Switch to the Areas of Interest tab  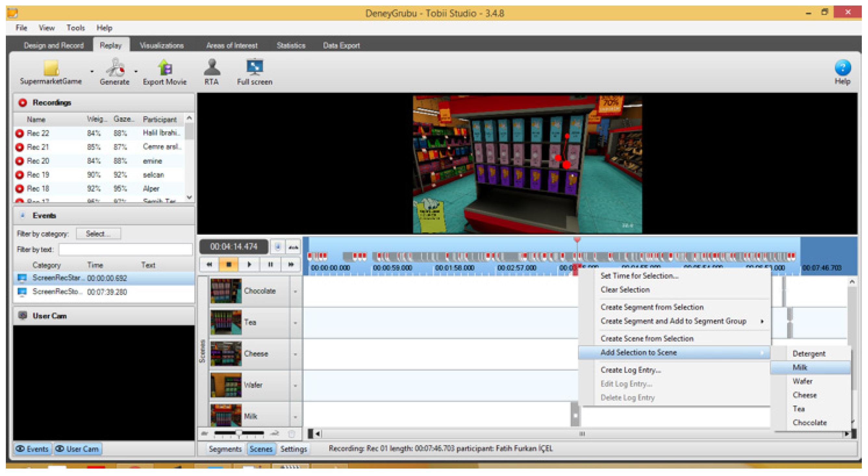coord(232,45)
